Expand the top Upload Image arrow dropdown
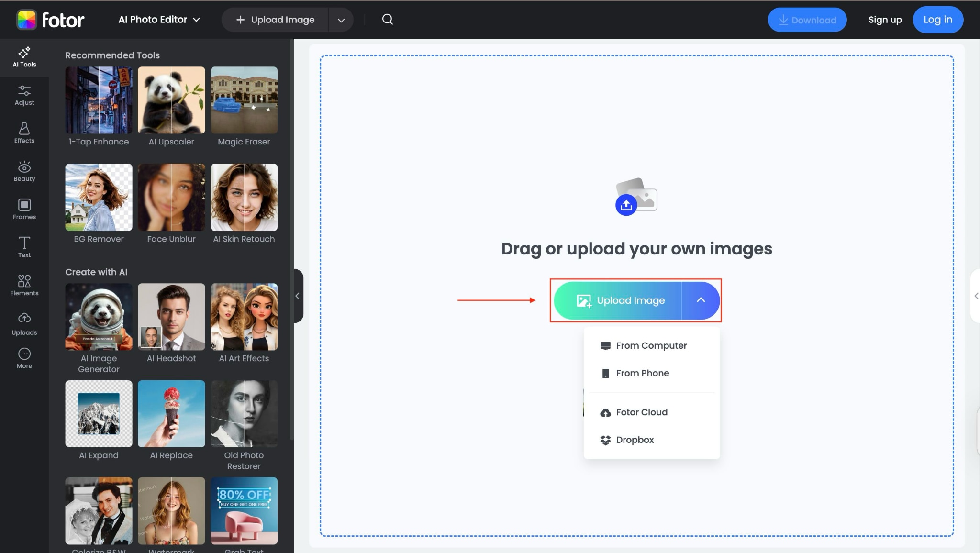 [341, 20]
